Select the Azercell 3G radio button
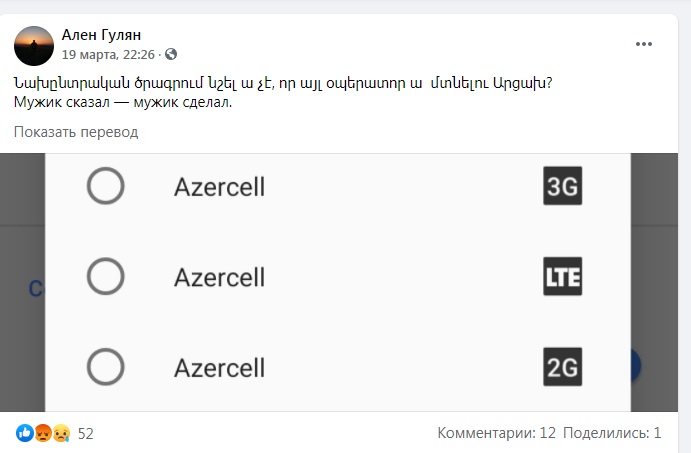 click(105, 186)
